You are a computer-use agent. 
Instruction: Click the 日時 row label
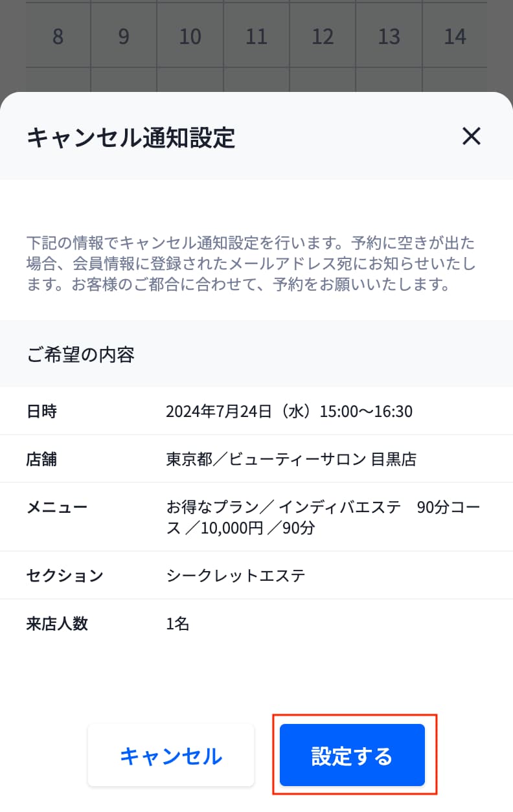(x=41, y=411)
